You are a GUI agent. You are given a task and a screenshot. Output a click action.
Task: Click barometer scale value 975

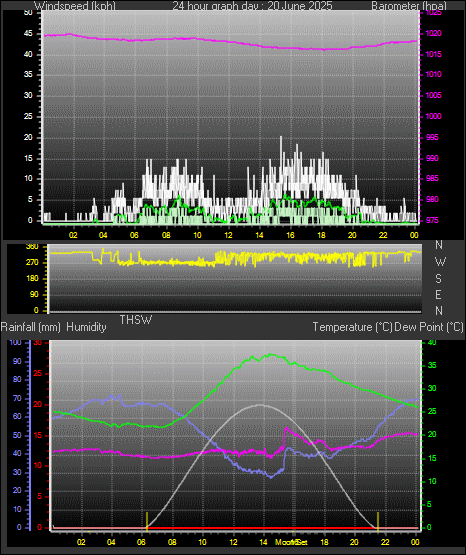(433, 220)
